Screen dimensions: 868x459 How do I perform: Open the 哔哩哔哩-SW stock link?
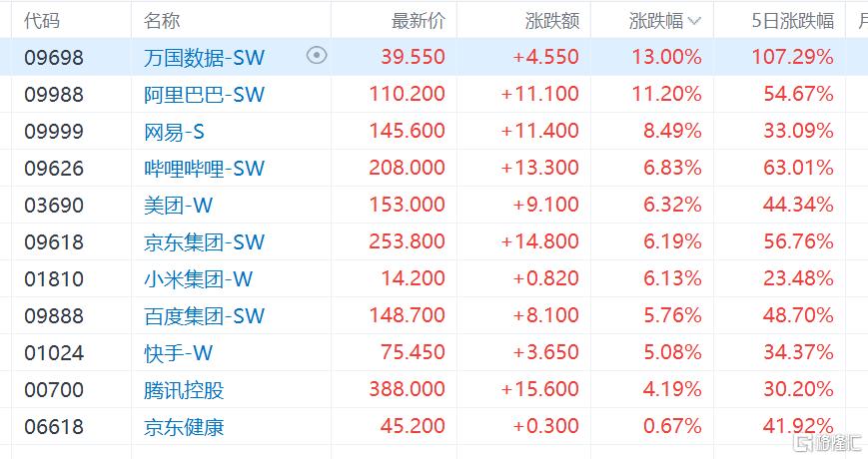click(x=205, y=168)
